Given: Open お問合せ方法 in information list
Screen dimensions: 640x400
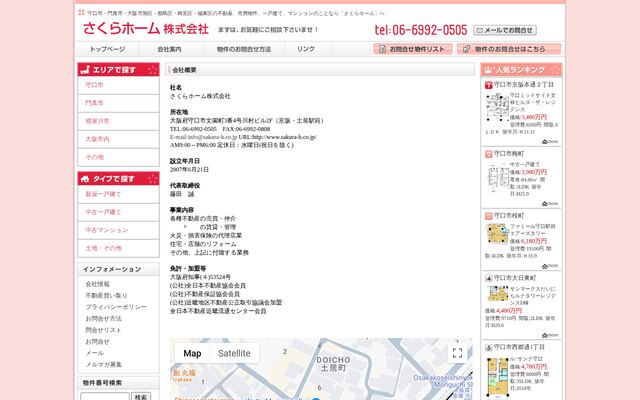Looking at the screenshot, I should 103,318.
